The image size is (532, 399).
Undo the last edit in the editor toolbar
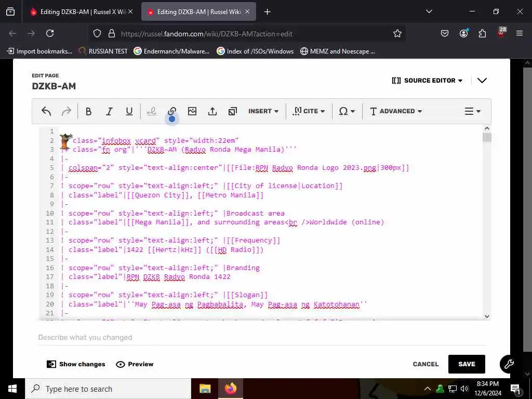pyautogui.click(x=46, y=111)
